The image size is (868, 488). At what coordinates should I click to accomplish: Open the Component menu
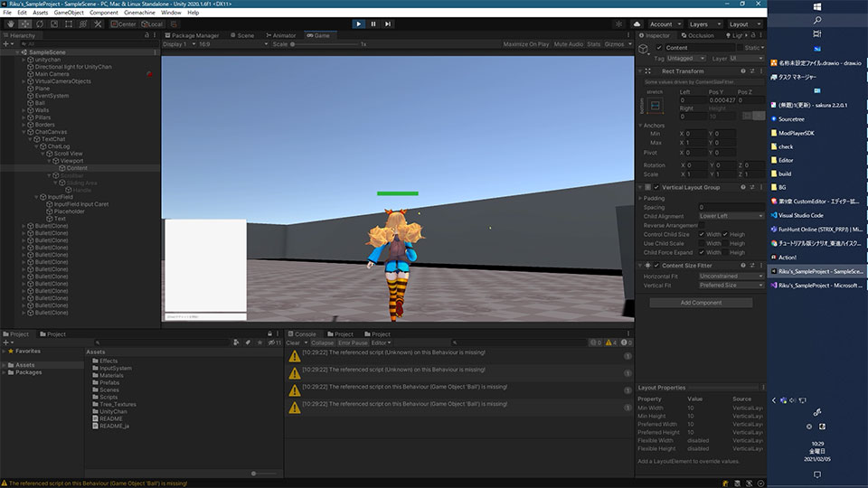pos(103,12)
